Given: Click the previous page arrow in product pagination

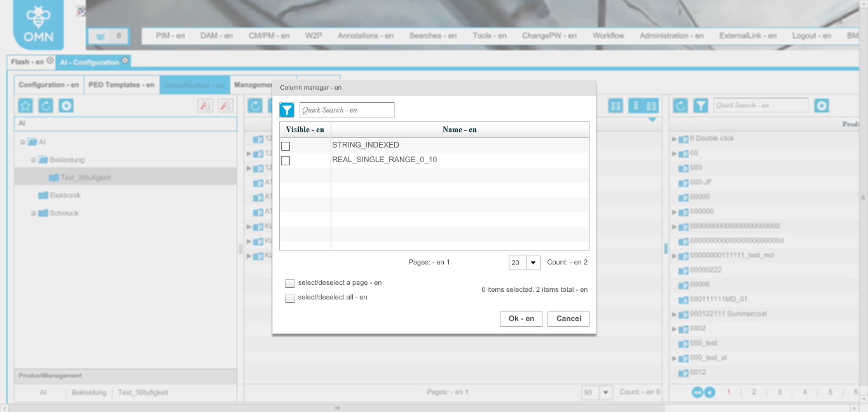Looking at the screenshot, I should 711,392.
